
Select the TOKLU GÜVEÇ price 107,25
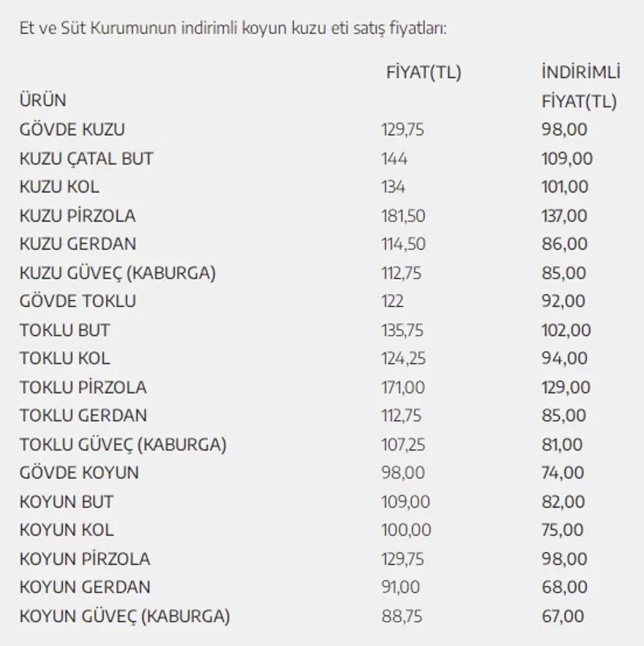402,444
